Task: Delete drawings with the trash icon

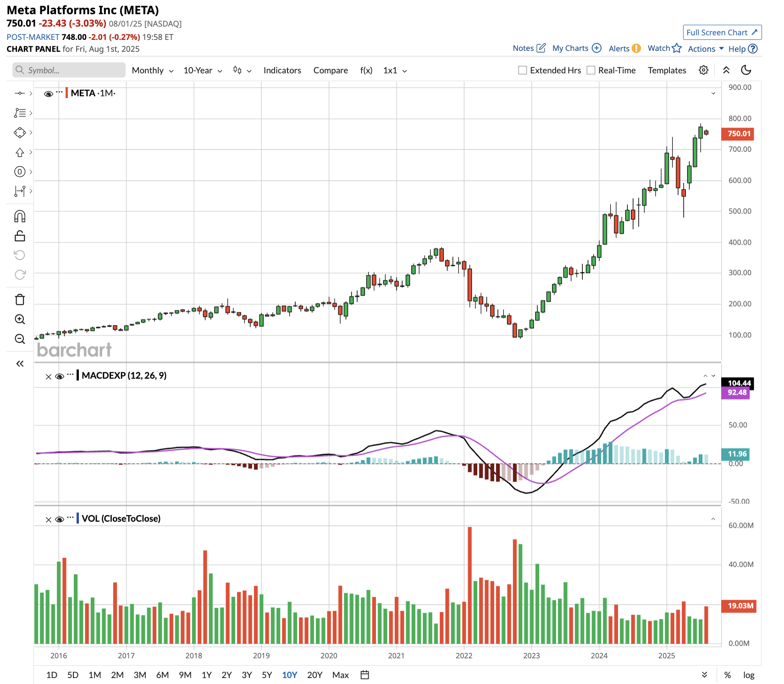Action: tap(20, 299)
